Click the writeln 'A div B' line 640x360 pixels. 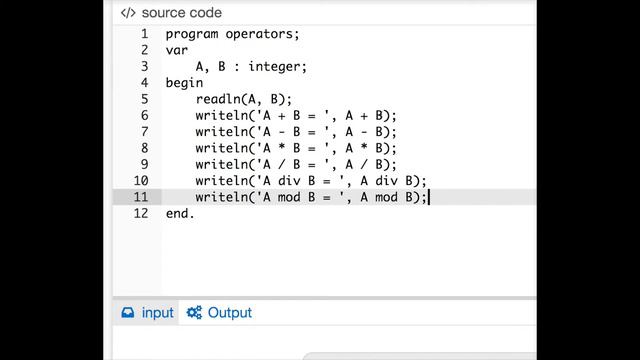[311, 181]
